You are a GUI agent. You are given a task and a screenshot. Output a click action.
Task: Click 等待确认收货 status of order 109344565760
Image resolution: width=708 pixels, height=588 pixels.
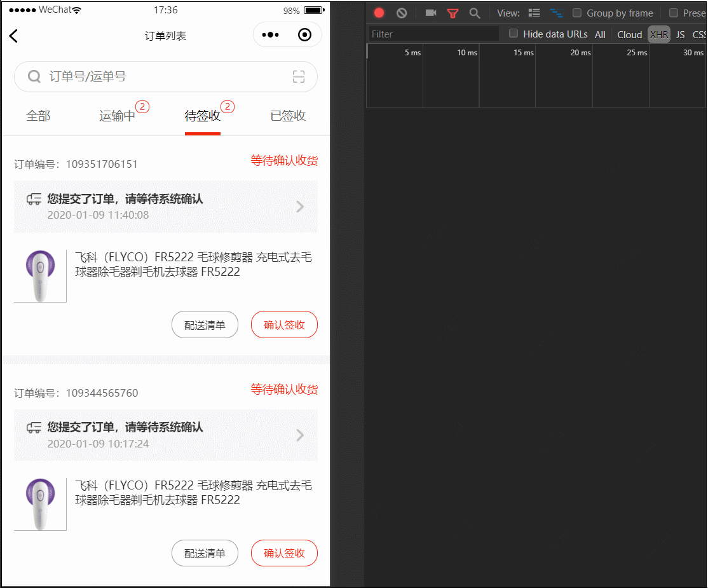click(285, 389)
